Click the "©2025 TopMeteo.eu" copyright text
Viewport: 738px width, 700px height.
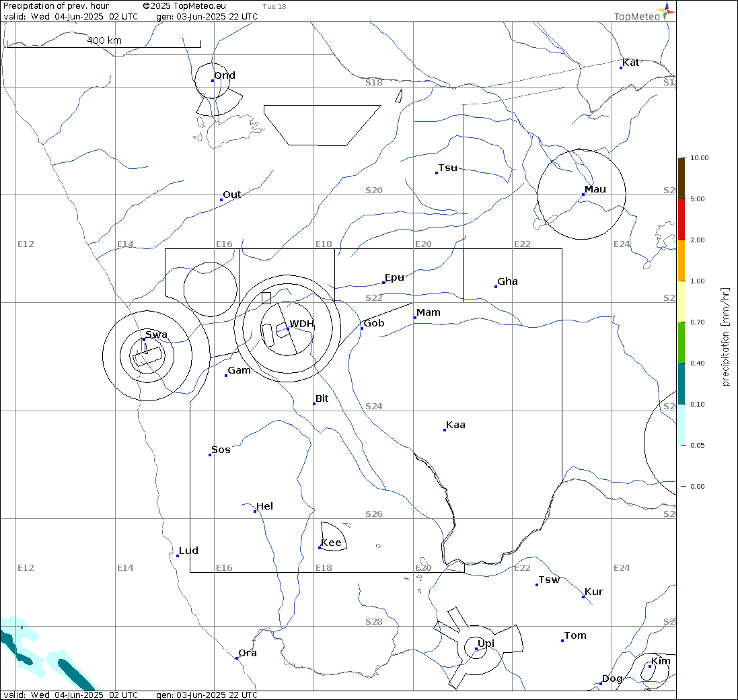coord(184,6)
